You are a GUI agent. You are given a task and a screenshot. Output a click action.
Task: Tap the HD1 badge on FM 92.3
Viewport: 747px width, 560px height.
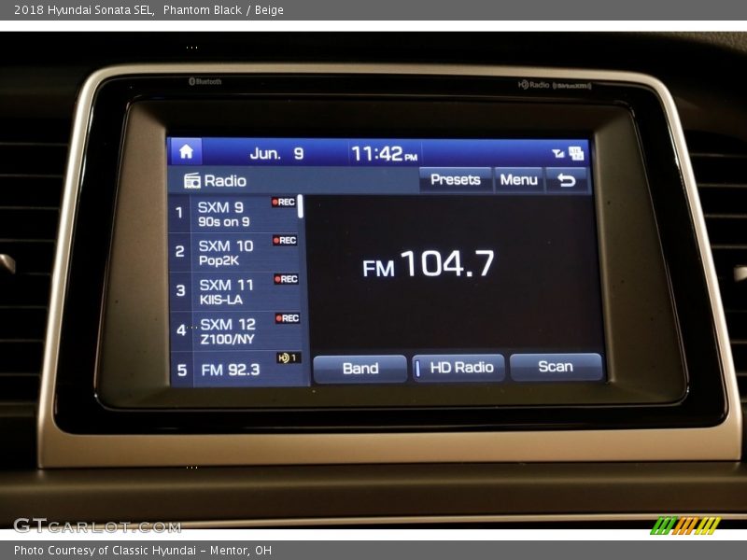(289, 357)
